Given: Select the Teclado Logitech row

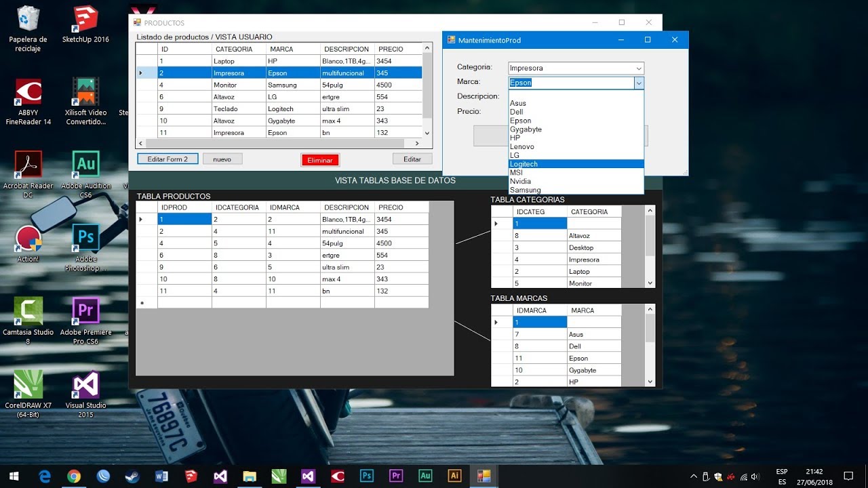Looking at the screenshot, I should click(x=279, y=109).
